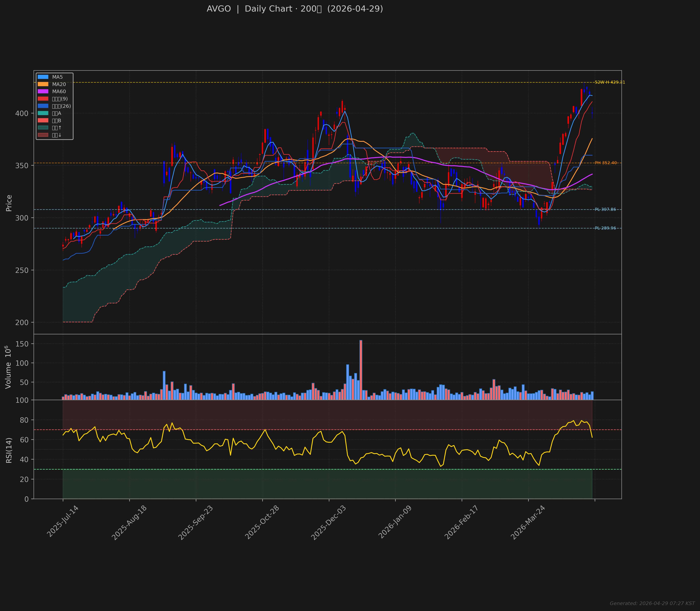The width and height of the screenshot is (700, 611).
Task: Click the blue MA5 legend swatch
Action: click(x=43, y=77)
